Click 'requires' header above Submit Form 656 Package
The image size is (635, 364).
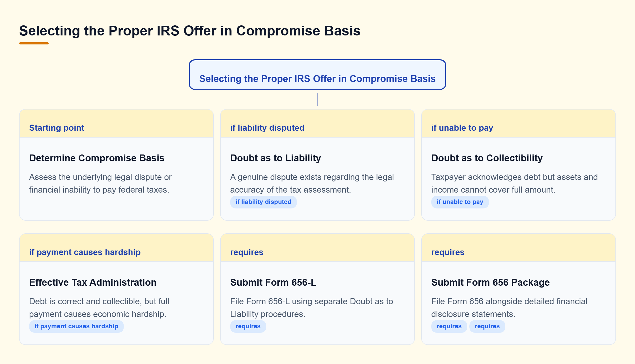pyautogui.click(x=448, y=252)
